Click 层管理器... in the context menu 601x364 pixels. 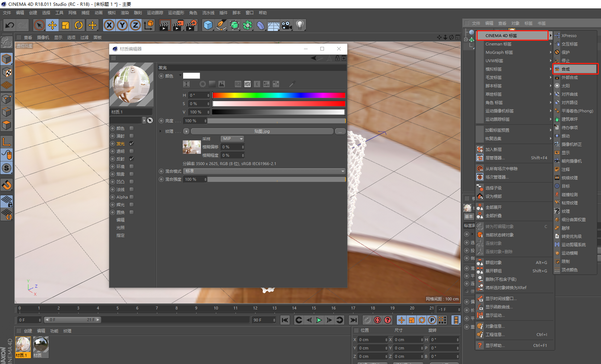pos(514,158)
